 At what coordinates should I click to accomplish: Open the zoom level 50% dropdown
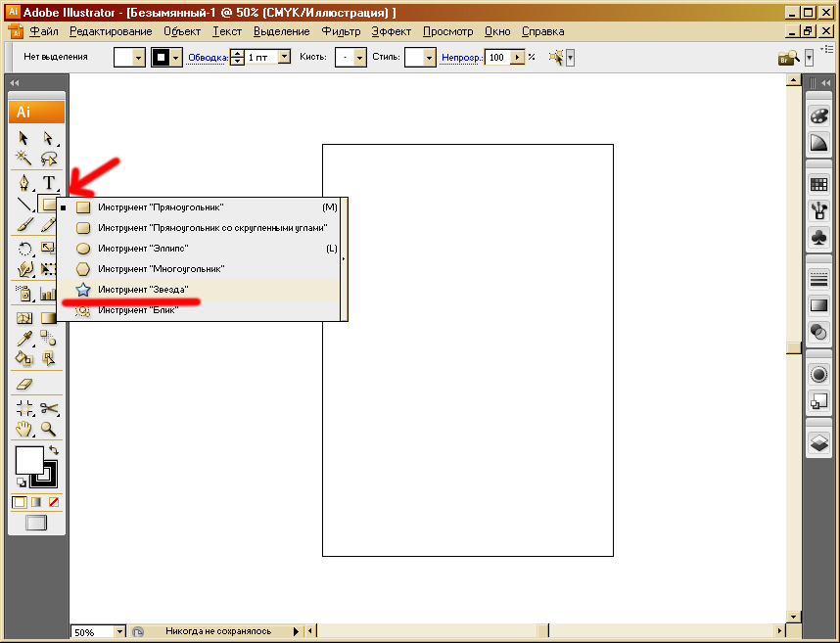point(120,632)
